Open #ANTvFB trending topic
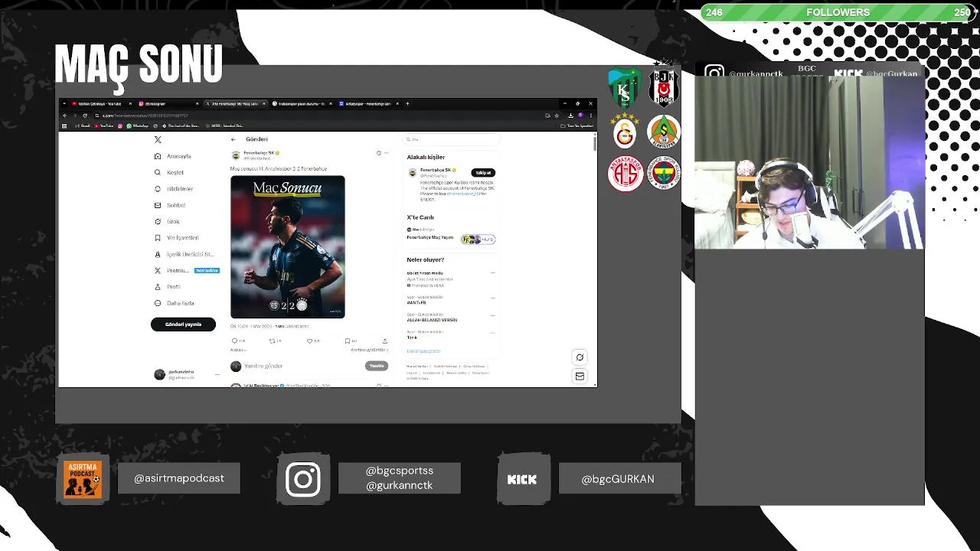 pyautogui.click(x=416, y=302)
